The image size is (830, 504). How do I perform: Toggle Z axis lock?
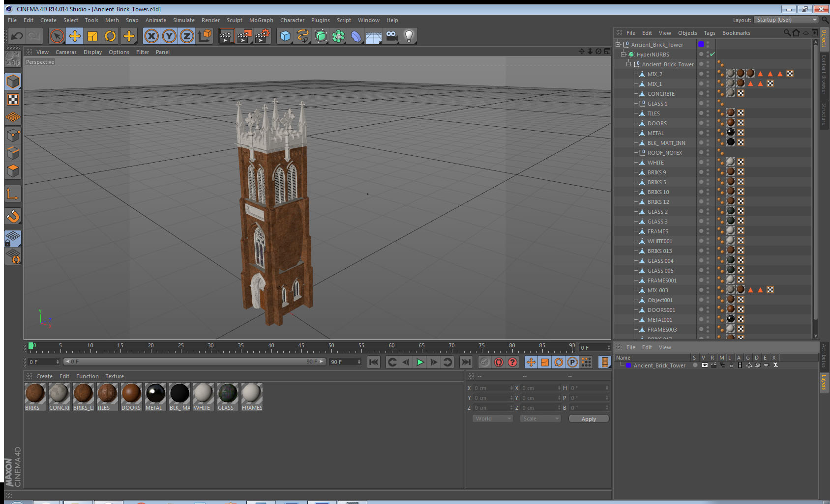point(187,36)
